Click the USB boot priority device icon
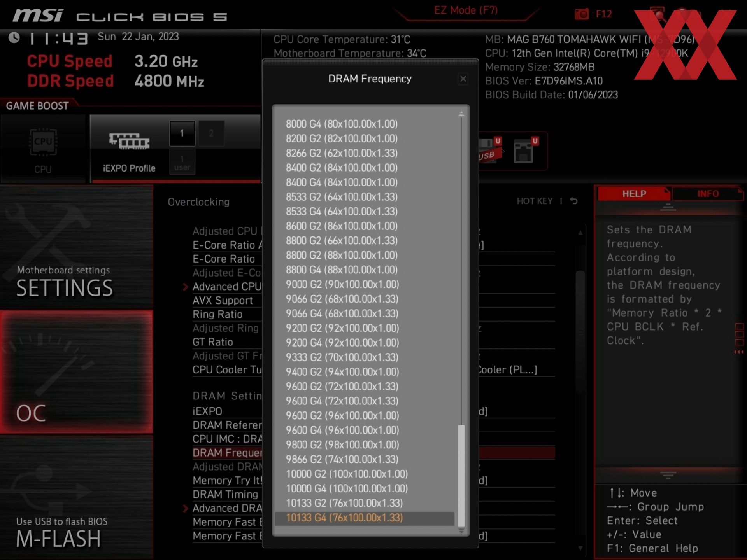This screenshot has width=747, height=560. click(490, 151)
